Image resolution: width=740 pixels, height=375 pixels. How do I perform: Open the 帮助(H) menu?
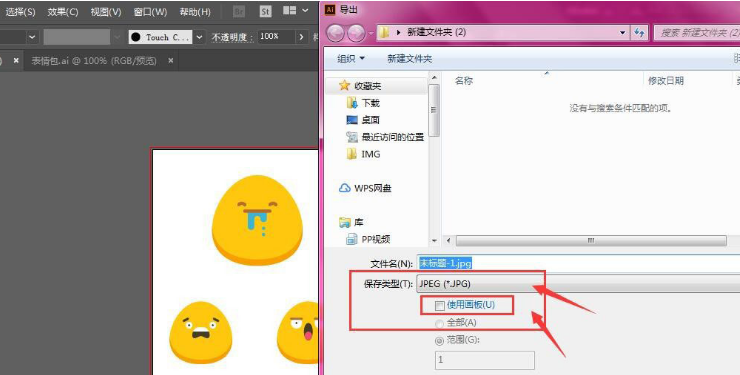[195, 12]
